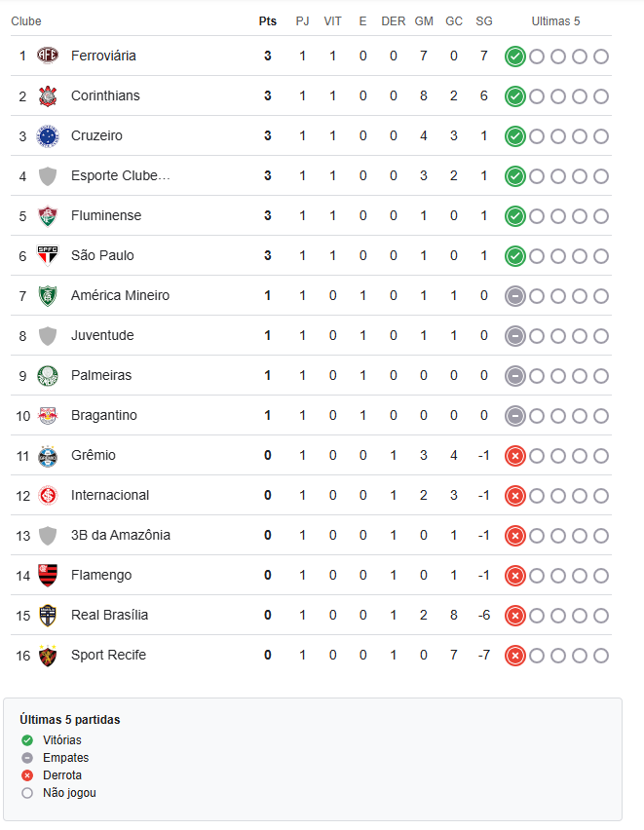This screenshot has height=830, width=644.
Task: Sort table by Pts column header
Action: [x=268, y=21]
